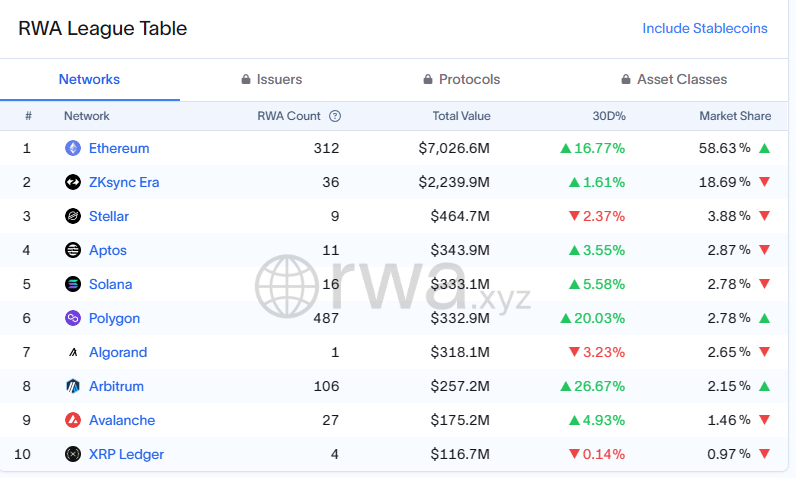Screen dimensions: 796x478
Task: Open the Ethereum network link
Action: pos(119,148)
